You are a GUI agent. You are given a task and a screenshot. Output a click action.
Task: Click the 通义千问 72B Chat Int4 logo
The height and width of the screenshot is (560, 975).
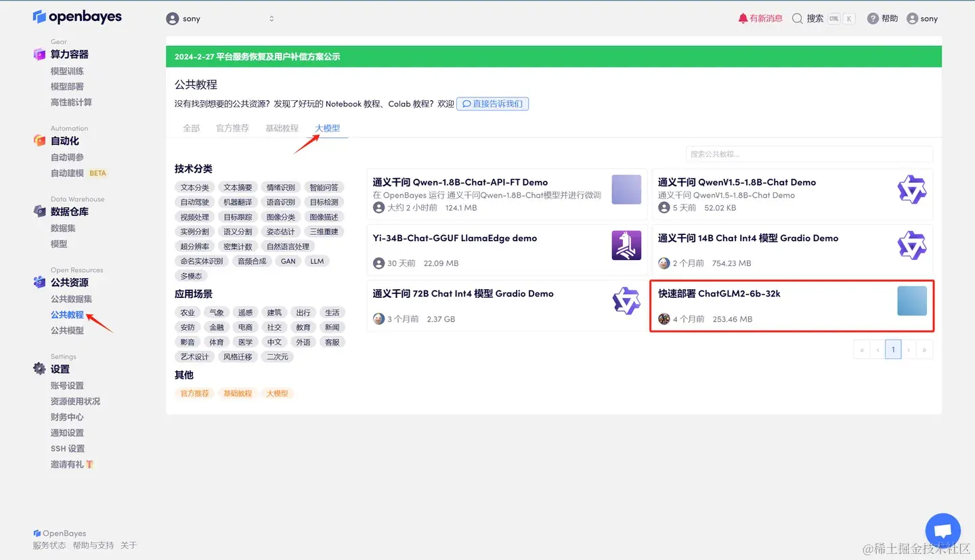[x=626, y=301]
